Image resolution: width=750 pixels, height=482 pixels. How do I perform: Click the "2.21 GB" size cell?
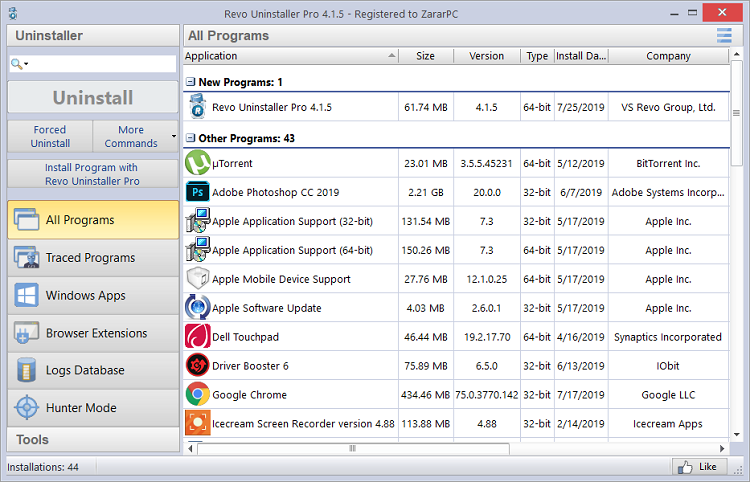pyautogui.click(x=426, y=192)
